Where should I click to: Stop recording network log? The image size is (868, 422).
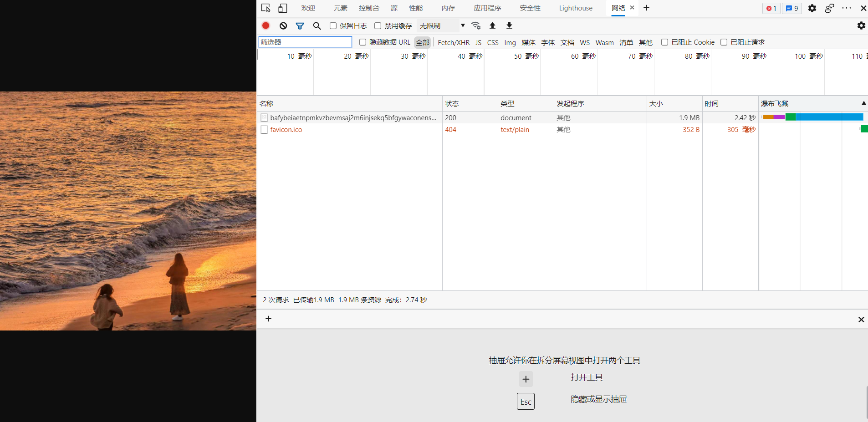[x=266, y=26]
